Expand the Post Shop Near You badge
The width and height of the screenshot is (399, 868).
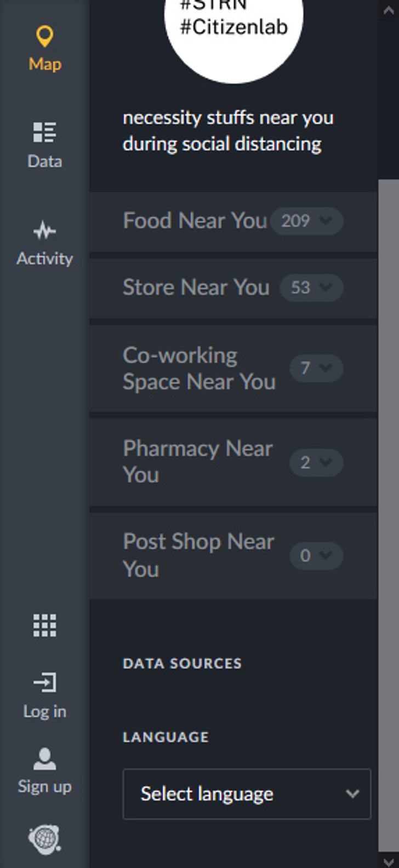click(316, 556)
